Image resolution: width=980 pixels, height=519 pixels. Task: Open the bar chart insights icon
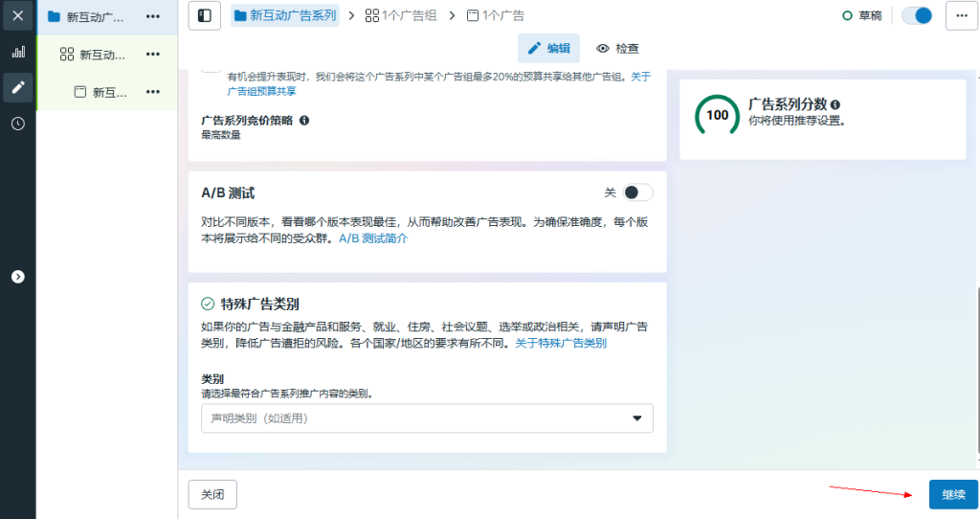tap(17, 52)
